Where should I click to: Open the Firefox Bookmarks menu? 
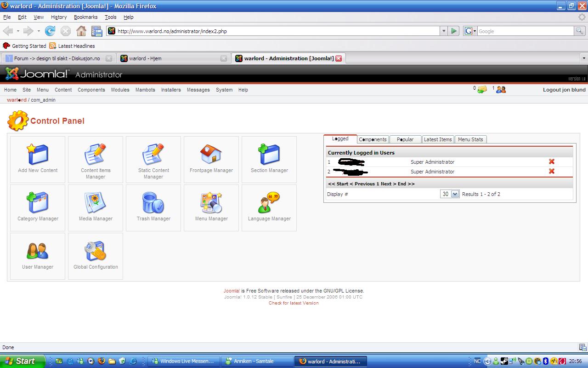tap(85, 17)
